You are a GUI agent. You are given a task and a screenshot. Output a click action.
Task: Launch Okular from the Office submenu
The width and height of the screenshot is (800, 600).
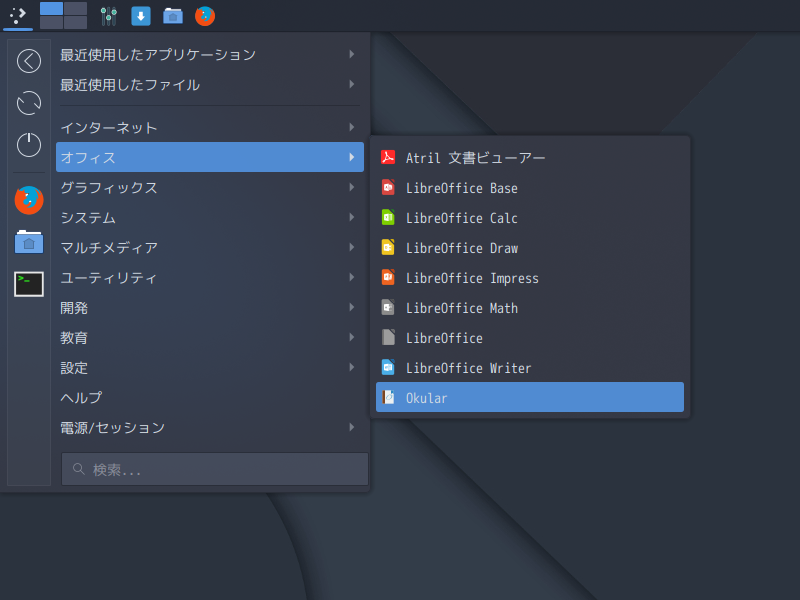pyautogui.click(x=530, y=397)
